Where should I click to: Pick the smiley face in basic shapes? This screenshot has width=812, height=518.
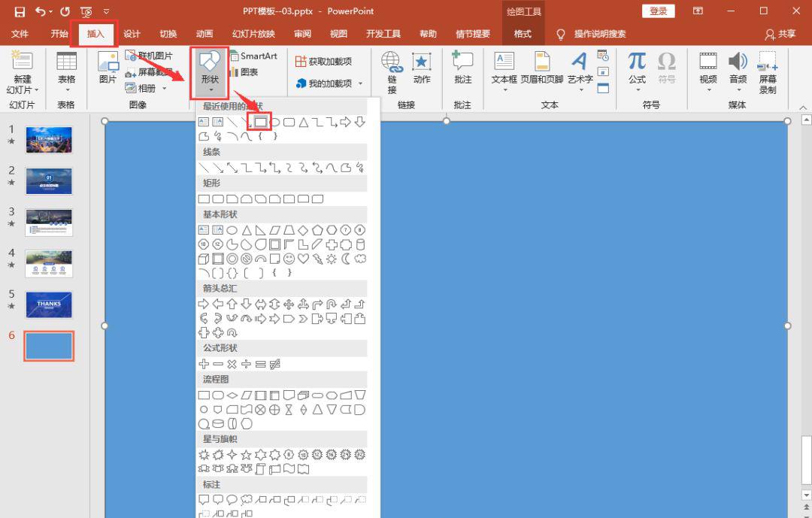[289, 259]
